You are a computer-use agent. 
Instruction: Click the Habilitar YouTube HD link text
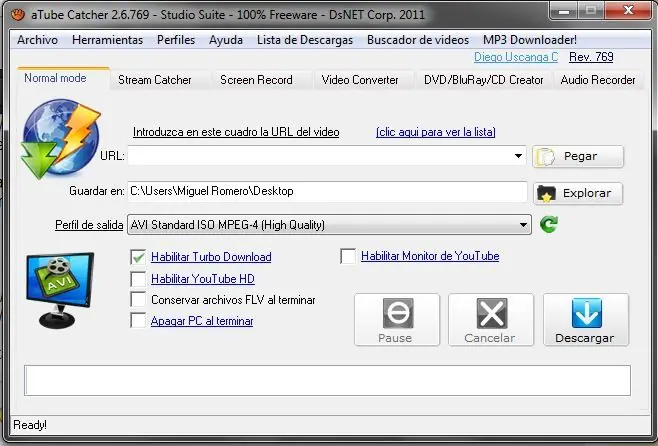(x=203, y=279)
